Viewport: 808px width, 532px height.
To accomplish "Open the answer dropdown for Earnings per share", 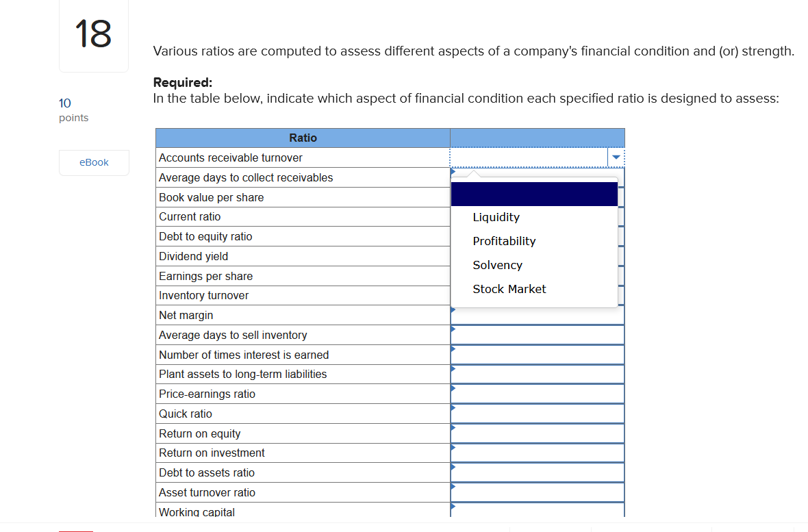I will [x=538, y=275].
